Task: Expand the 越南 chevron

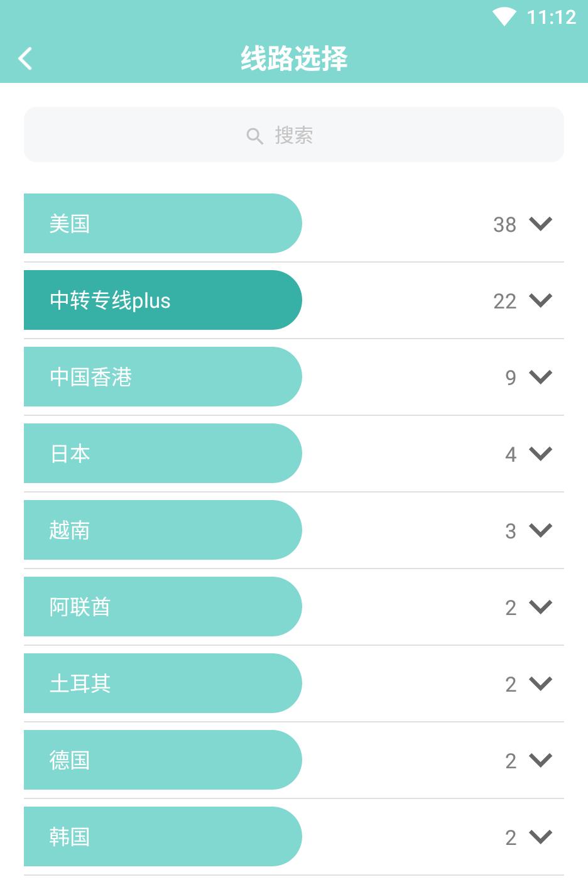Action: point(540,530)
